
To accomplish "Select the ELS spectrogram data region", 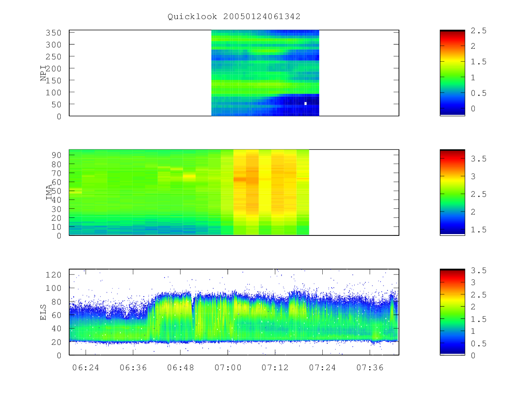I will pos(234,312).
